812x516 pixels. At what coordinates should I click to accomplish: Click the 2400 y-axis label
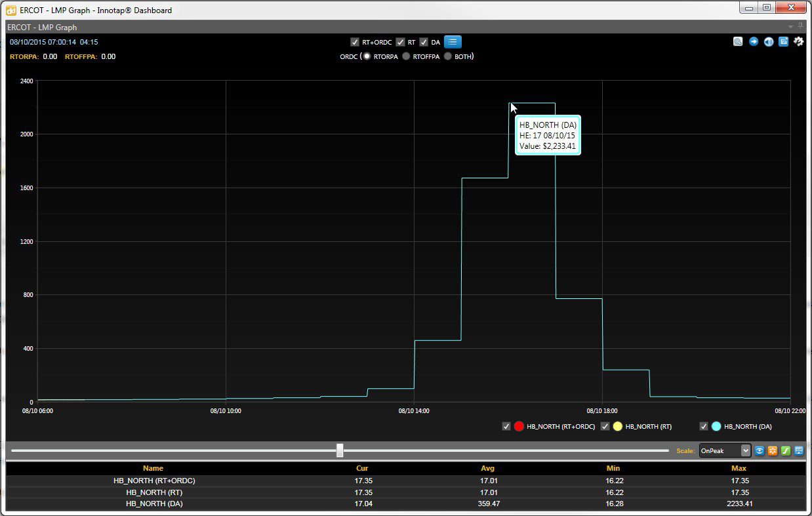(26, 81)
